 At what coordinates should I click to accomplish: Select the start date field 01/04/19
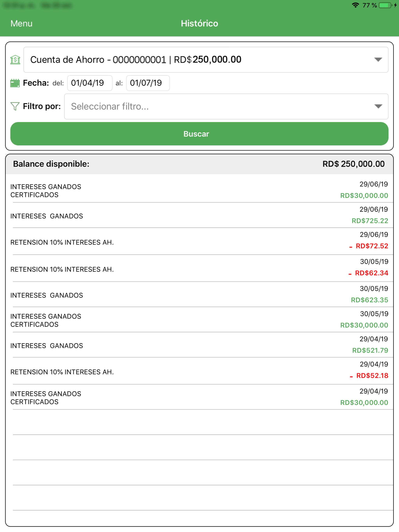(x=90, y=83)
